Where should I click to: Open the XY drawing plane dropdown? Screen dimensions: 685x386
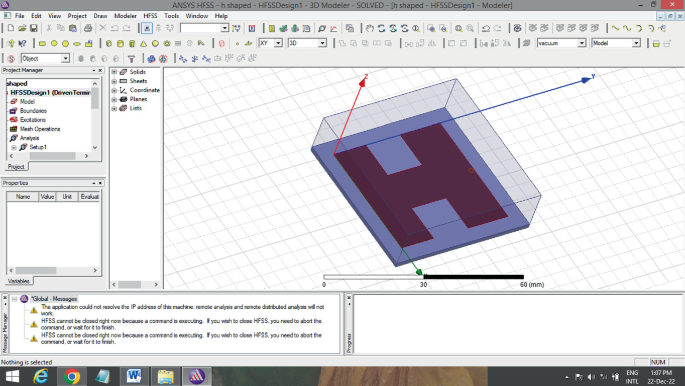click(278, 43)
